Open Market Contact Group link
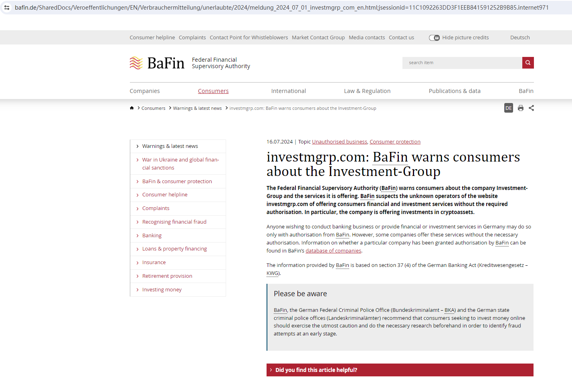 click(318, 38)
